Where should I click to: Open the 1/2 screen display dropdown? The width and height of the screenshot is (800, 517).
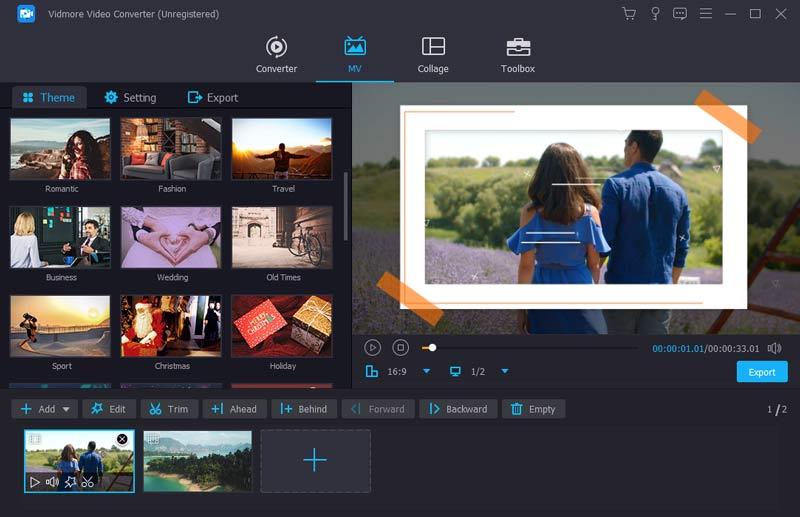pyautogui.click(x=504, y=371)
